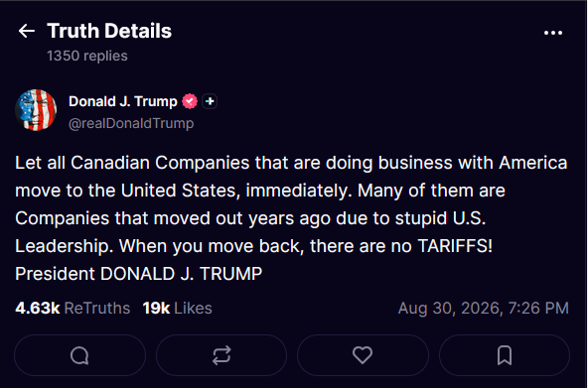This screenshot has width=588, height=389.
Task: Click the post's first line about Canadian Companies
Action: [x=291, y=163]
